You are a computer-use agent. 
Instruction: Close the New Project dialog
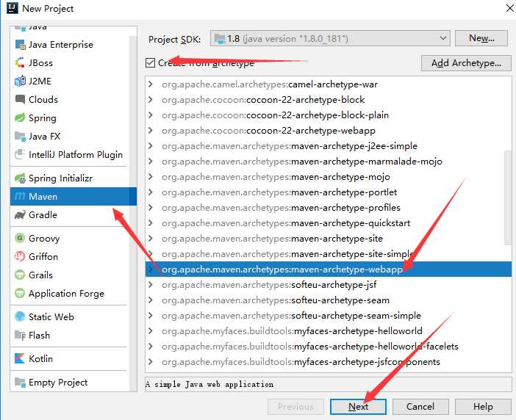509,8
